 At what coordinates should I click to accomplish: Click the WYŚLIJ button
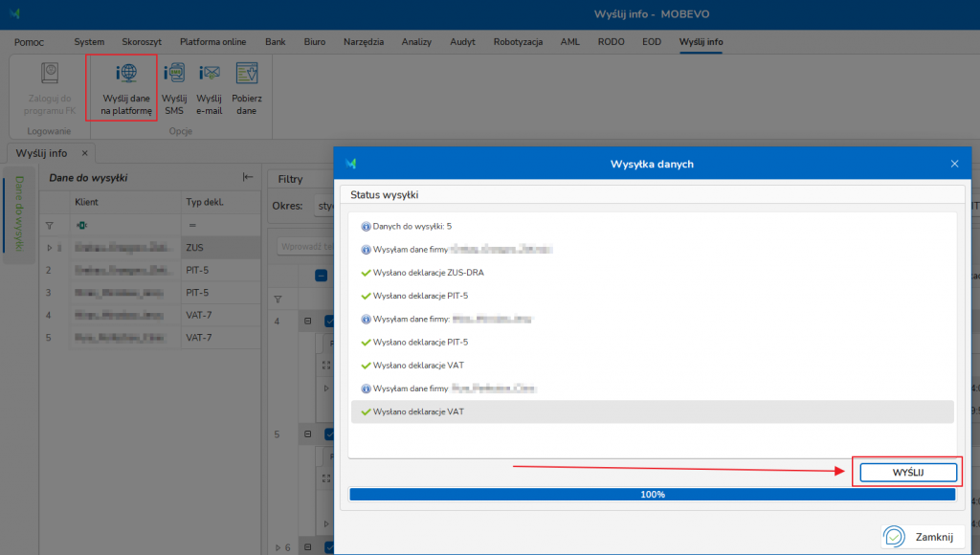click(x=908, y=473)
